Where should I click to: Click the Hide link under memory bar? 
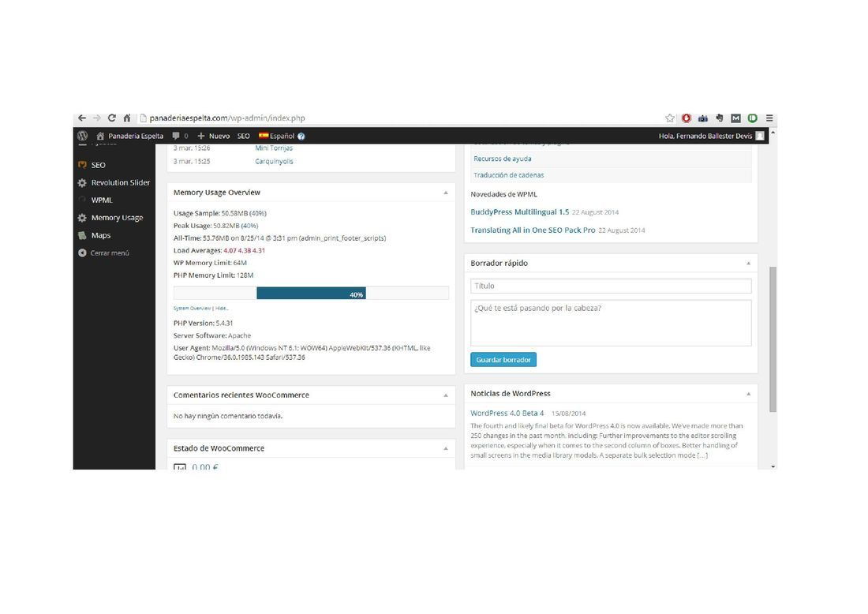coord(221,309)
